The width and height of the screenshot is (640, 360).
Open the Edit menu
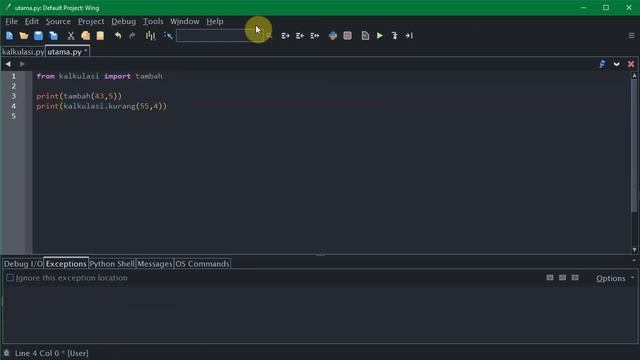[31, 21]
